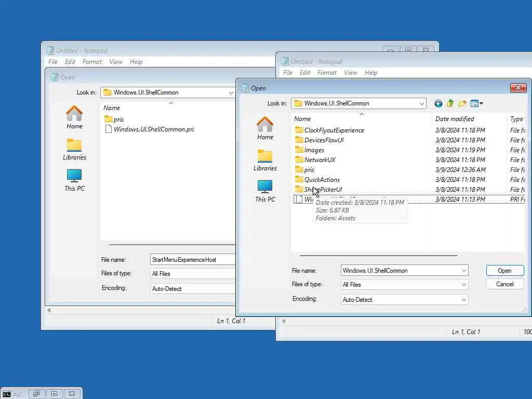Select Libraries in the front Open dialog sidebar
The width and height of the screenshot is (532, 399).
click(265, 160)
